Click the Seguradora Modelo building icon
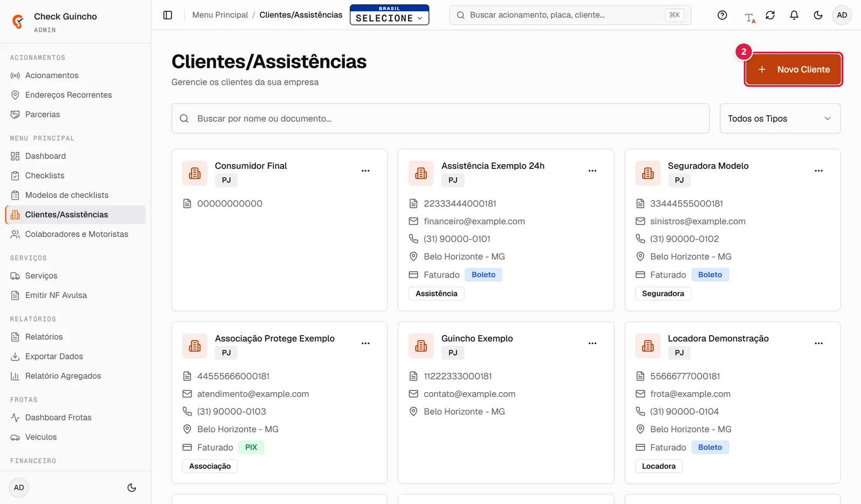This screenshot has height=504, width=861. tap(648, 173)
